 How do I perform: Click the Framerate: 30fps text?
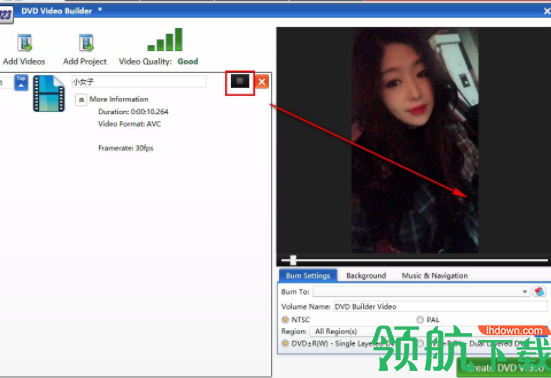pyautogui.click(x=126, y=148)
